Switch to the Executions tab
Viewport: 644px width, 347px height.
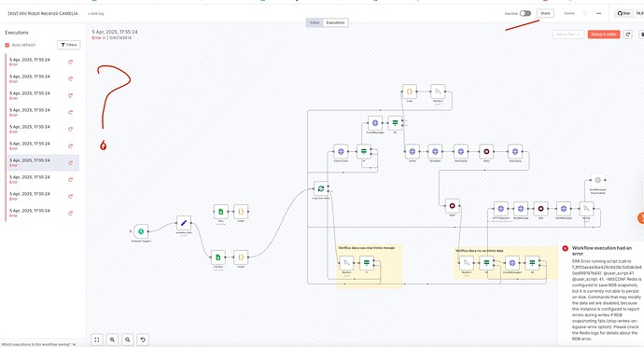(336, 22)
